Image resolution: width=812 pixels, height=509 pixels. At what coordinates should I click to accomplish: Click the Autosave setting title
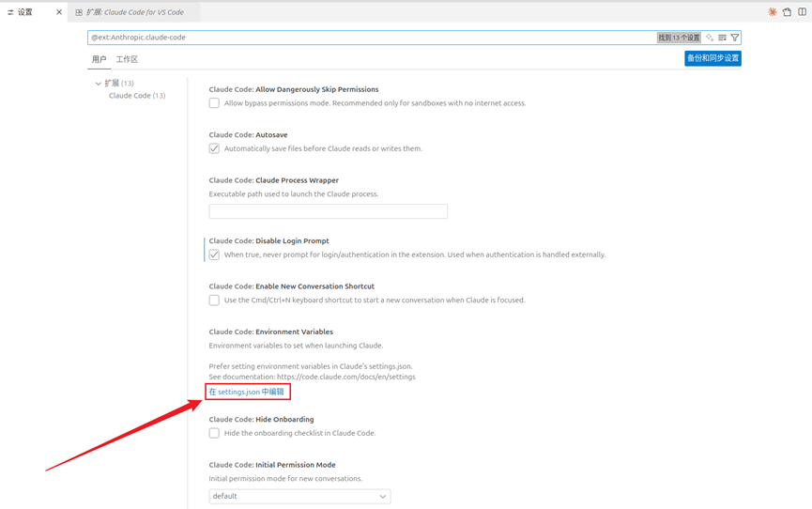click(x=248, y=135)
